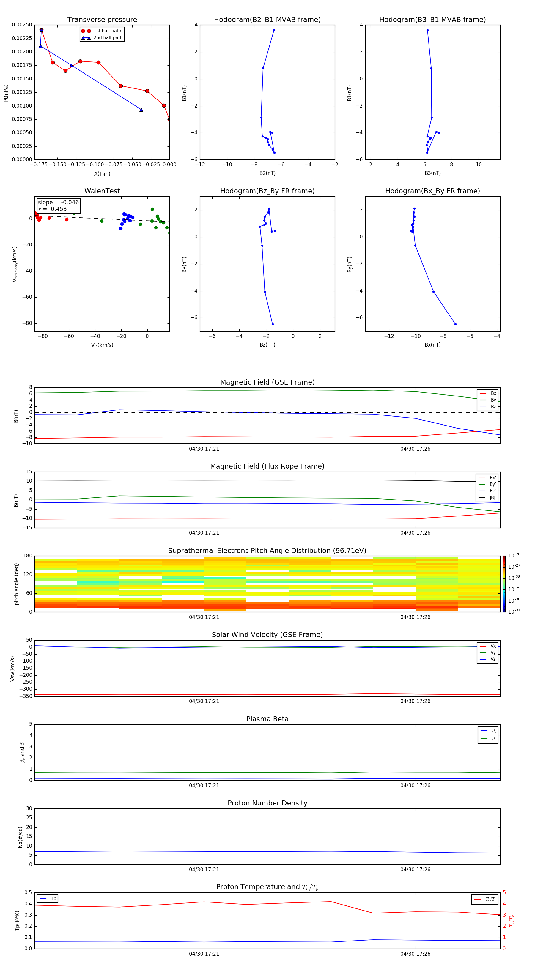Click the '10^-26' colorbar tick label

pos(514,555)
